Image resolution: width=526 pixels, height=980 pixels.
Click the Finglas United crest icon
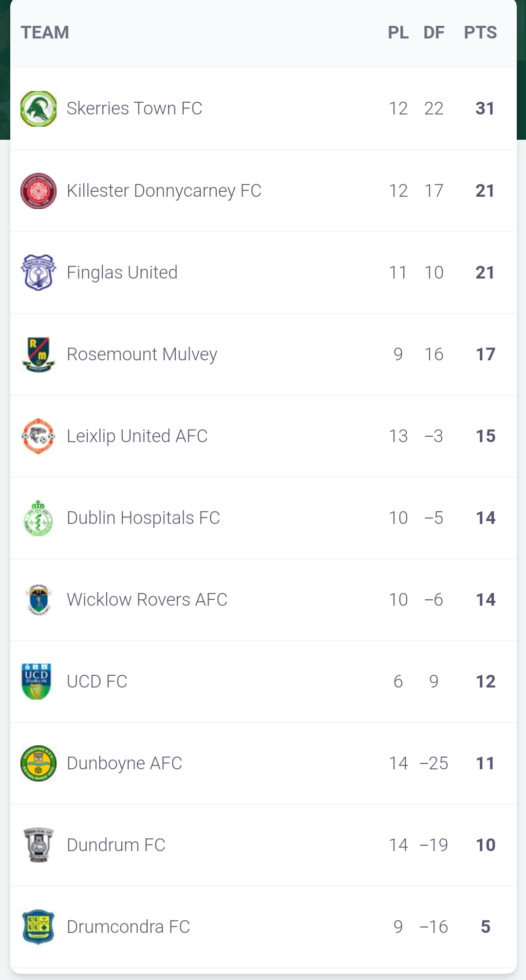(38, 272)
